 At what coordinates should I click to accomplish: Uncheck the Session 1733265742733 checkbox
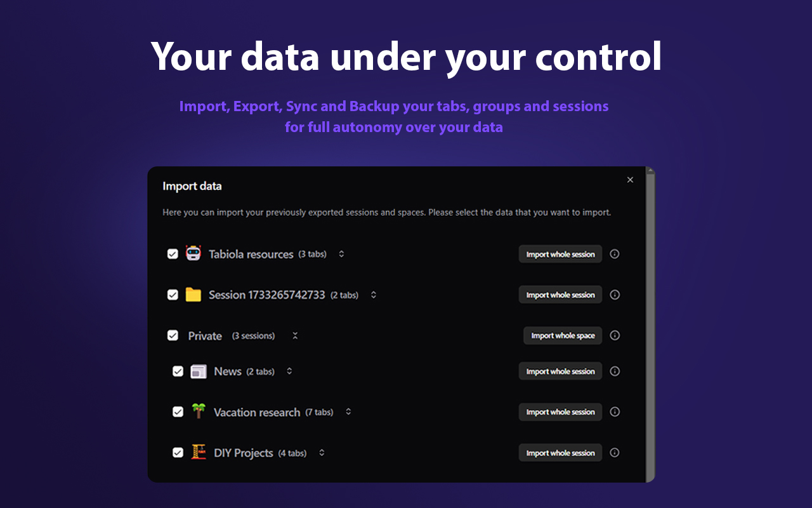[173, 295]
